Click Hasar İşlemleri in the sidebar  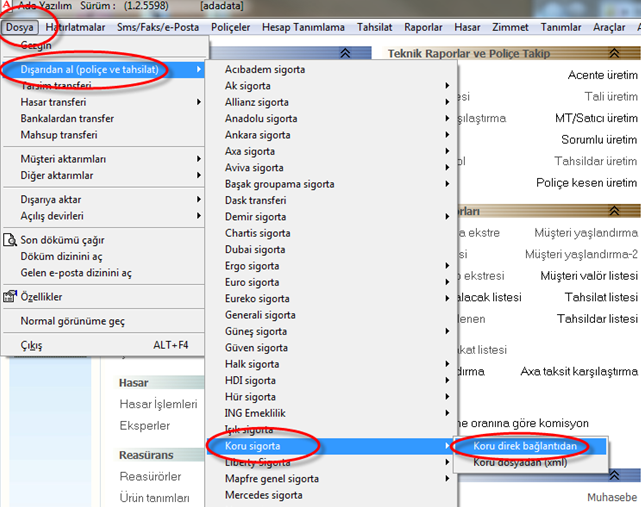coord(158,404)
